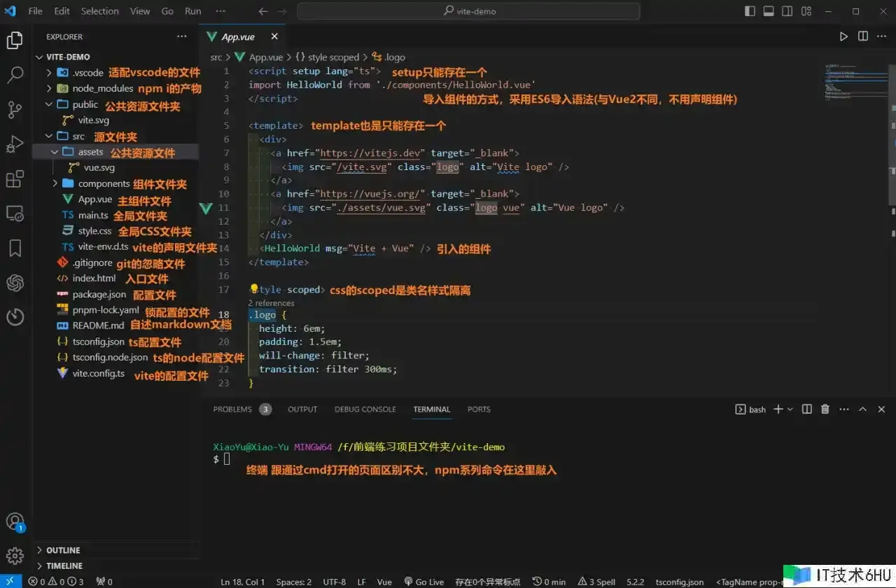Open vite.config.ts in the explorer
Image resolution: width=896 pixels, height=588 pixels.
(99, 374)
